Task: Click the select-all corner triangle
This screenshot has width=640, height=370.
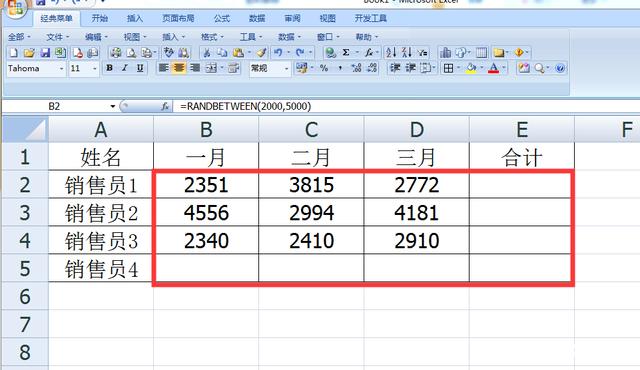Action: pos(25,130)
